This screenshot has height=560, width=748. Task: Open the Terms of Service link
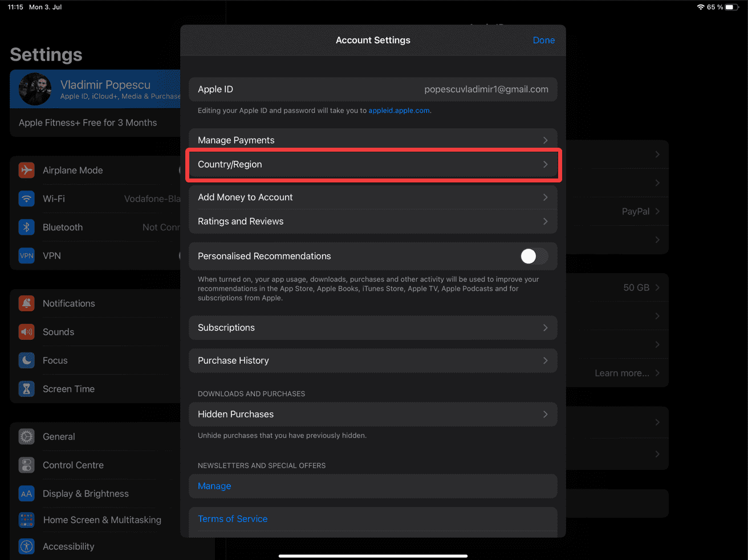click(233, 519)
